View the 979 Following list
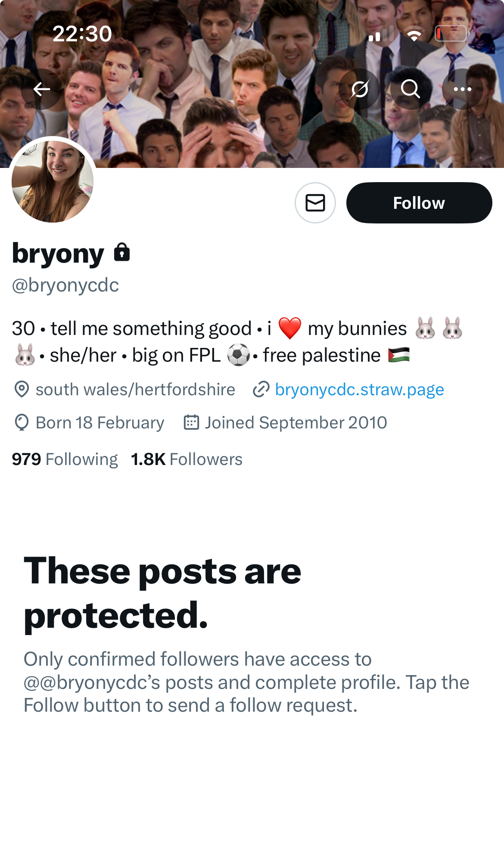 pyautogui.click(x=65, y=459)
